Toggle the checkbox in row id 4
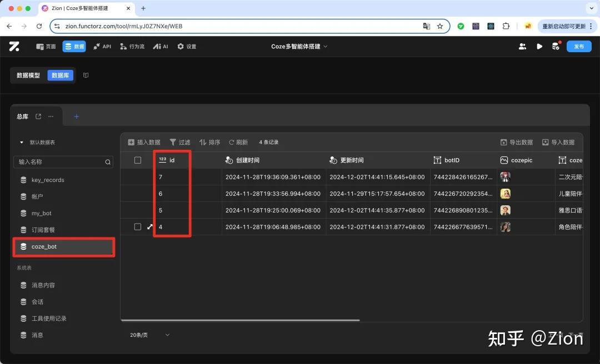600x364 pixels. pyautogui.click(x=138, y=227)
